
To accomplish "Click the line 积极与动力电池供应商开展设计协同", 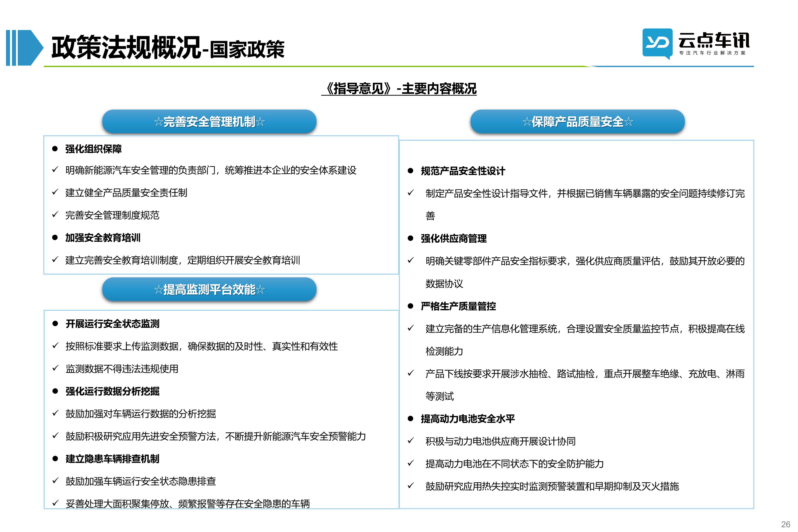I will tap(501, 441).
